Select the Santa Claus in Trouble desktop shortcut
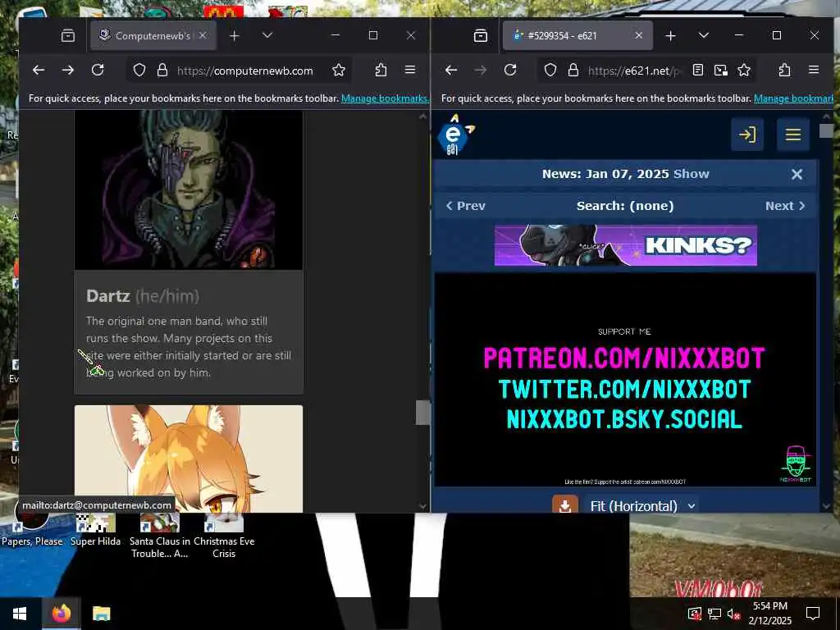Viewport: 840px width, 630px height. [160, 536]
